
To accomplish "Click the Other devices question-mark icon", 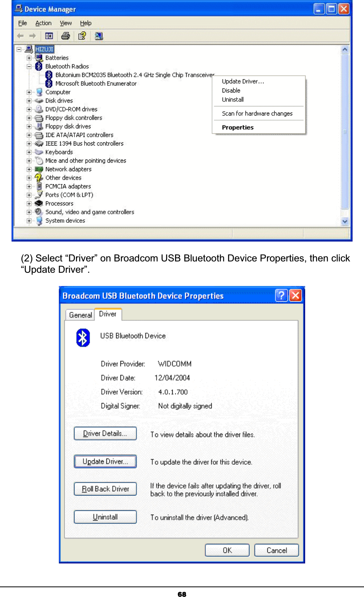I will (x=39, y=178).
